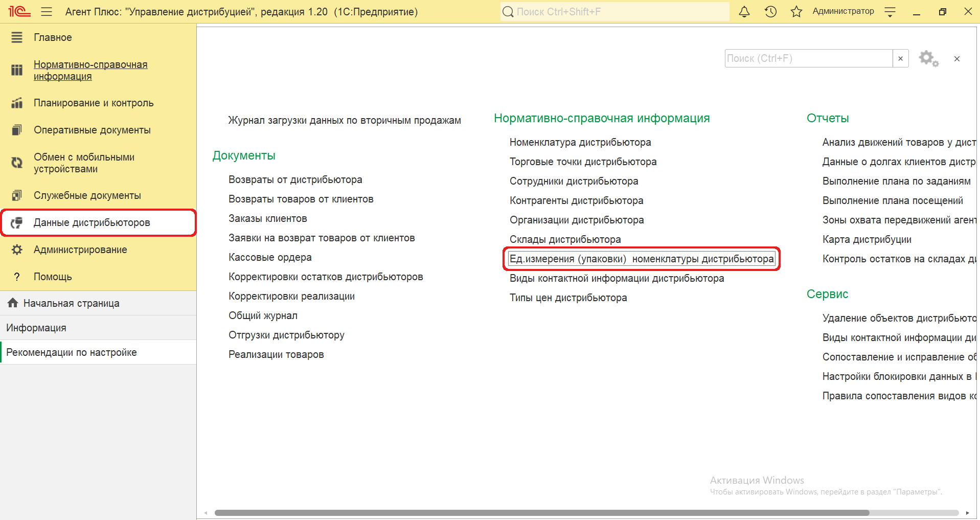This screenshot has width=980, height=520.
Task: Open Кассовые ордера
Action: (x=270, y=257)
